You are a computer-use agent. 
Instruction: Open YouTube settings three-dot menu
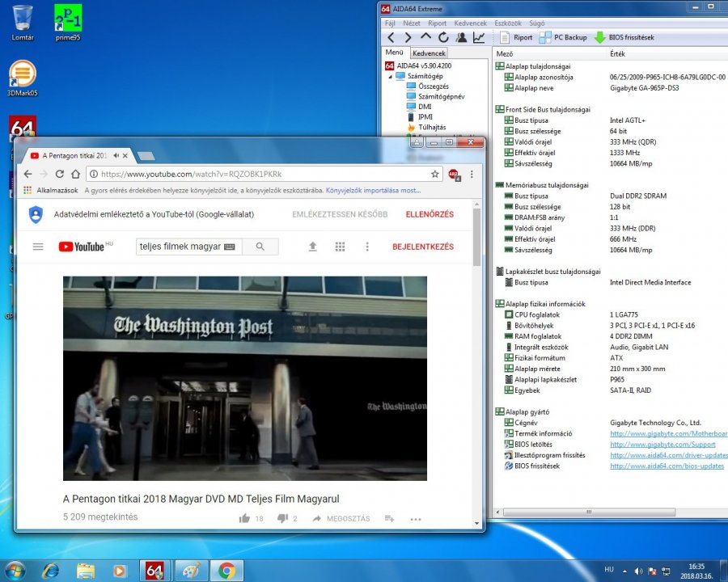[x=366, y=247]
